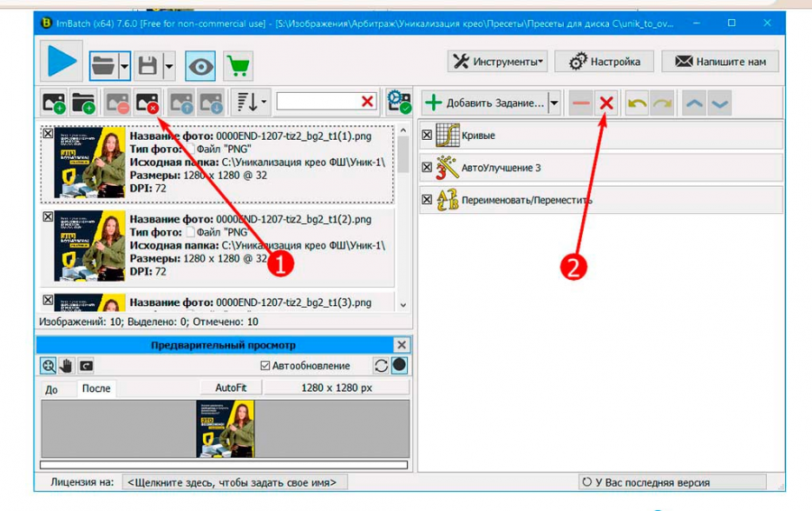Select the thumbnail of t1(2).png
812x511 pixels.
(89, 246)
